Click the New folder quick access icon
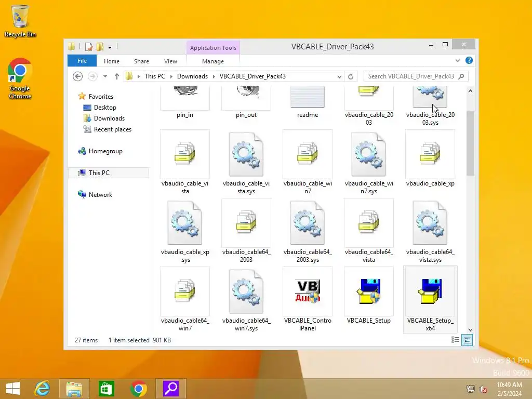This screenshot has height=399, width=532. coord(100,46)
